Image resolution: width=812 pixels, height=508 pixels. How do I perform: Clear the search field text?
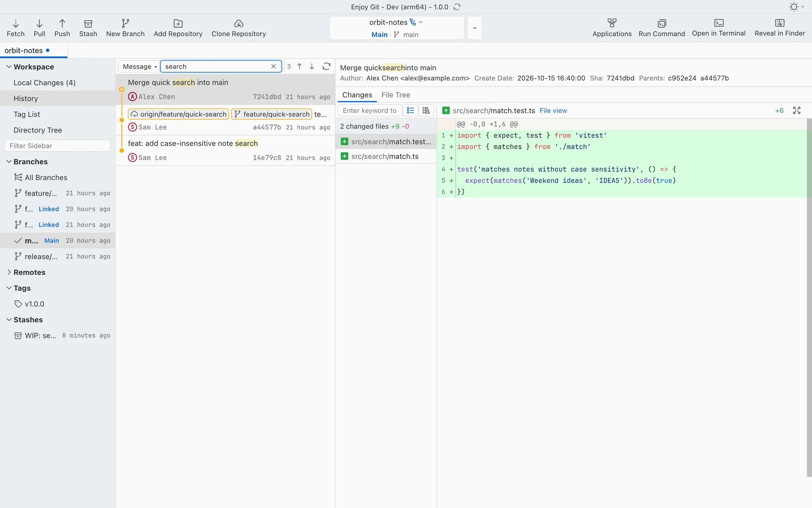pyautogui.click(x=273, y=66)
